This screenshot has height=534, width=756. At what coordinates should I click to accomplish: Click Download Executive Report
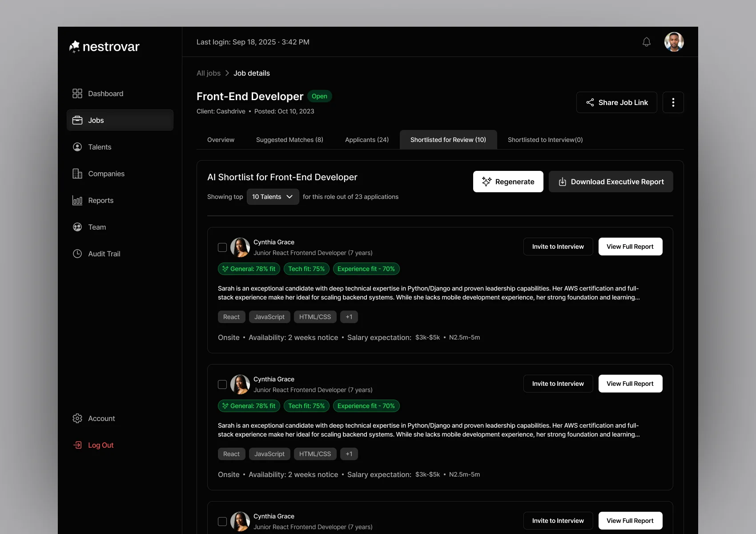(x=611, y=182)
